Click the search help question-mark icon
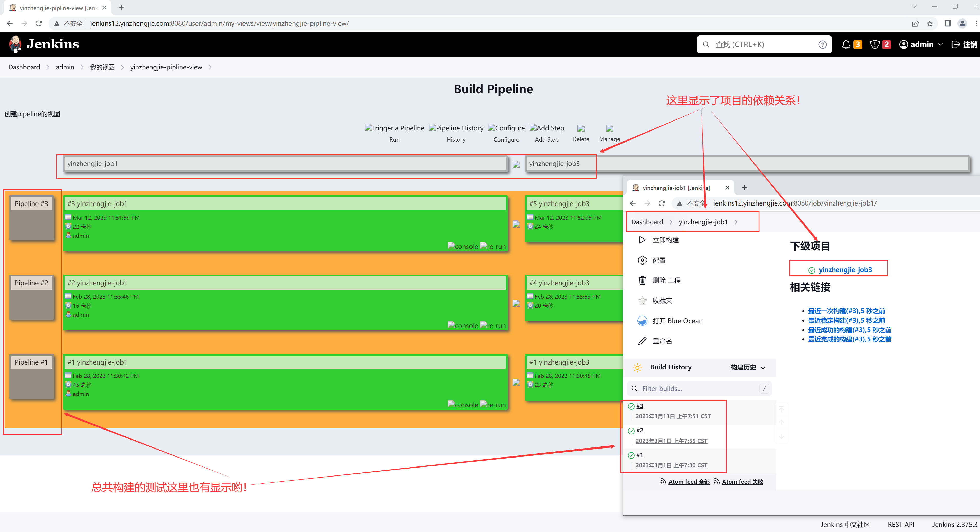The height and width of the screenshot is (532, 980). tap(823, 44)
